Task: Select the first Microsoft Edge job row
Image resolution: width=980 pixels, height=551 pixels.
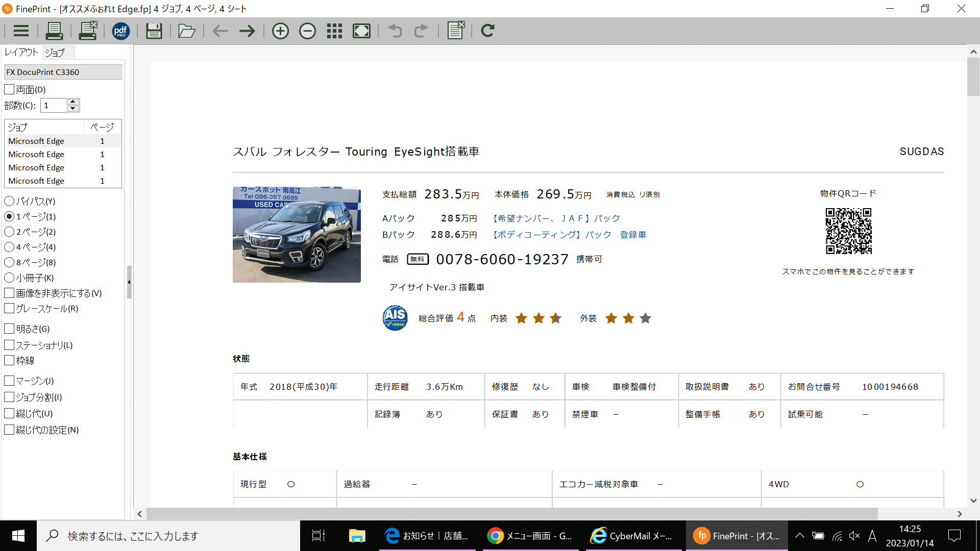Action: click(x=63, y=141)
